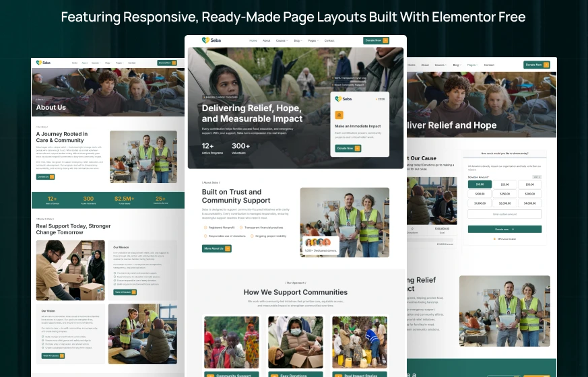The image size is (588, 377).
Task: Select the $10.00 donation amount
Action: pyautogui.click(x=480, y=184)
